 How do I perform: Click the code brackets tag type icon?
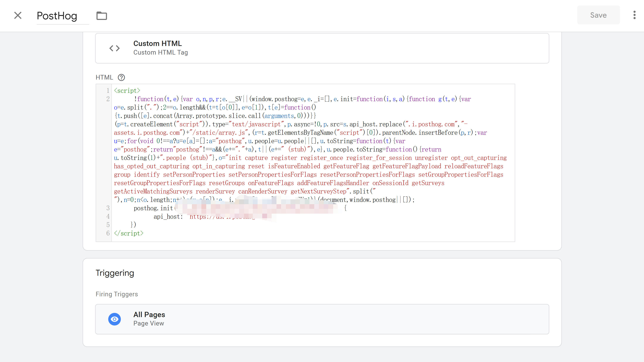tap(115, 48)
